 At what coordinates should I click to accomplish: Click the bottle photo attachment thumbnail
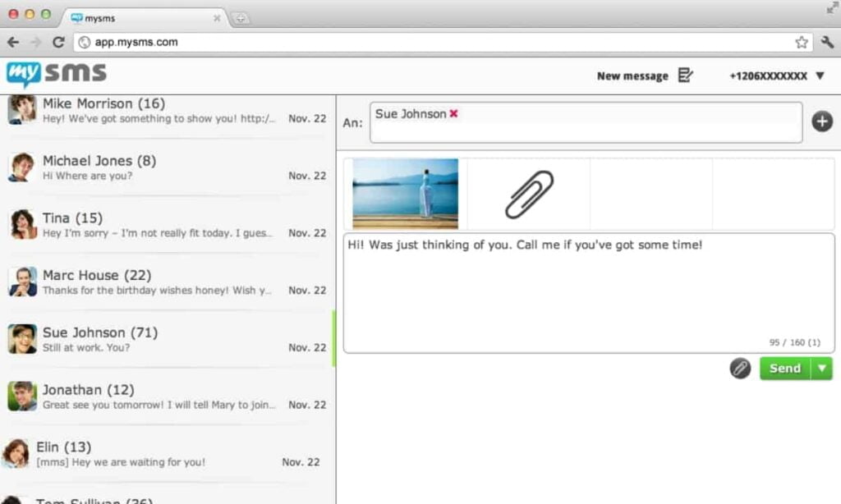[x=405, y=194]
